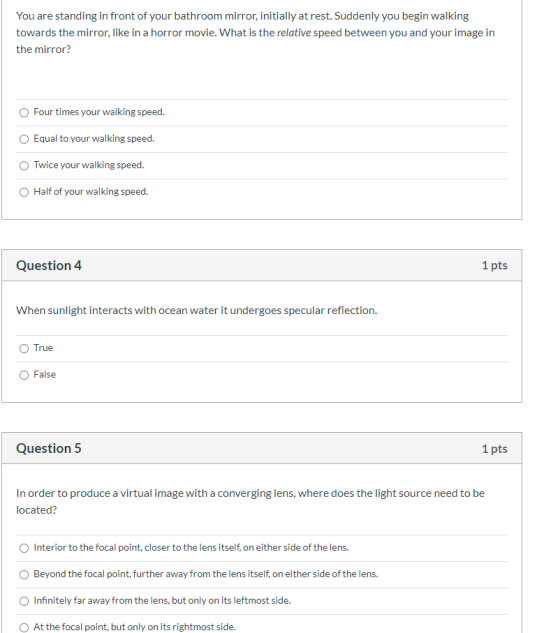Viewport: 560px width, 633px height.
Task: Choose 'Beyond the focal point' option
Action: pos(24,574)
